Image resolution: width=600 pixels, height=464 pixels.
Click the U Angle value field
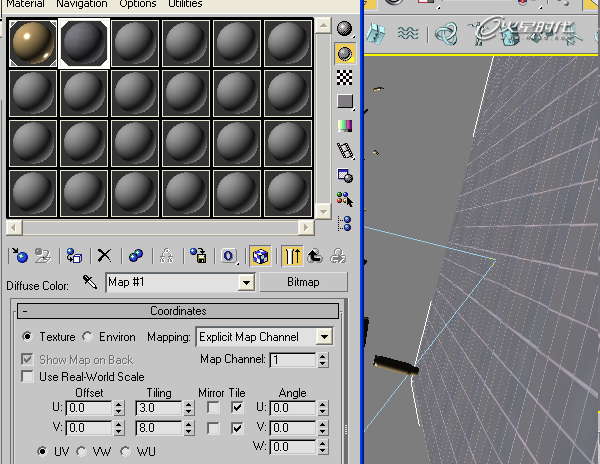click(x=293, y=408)
